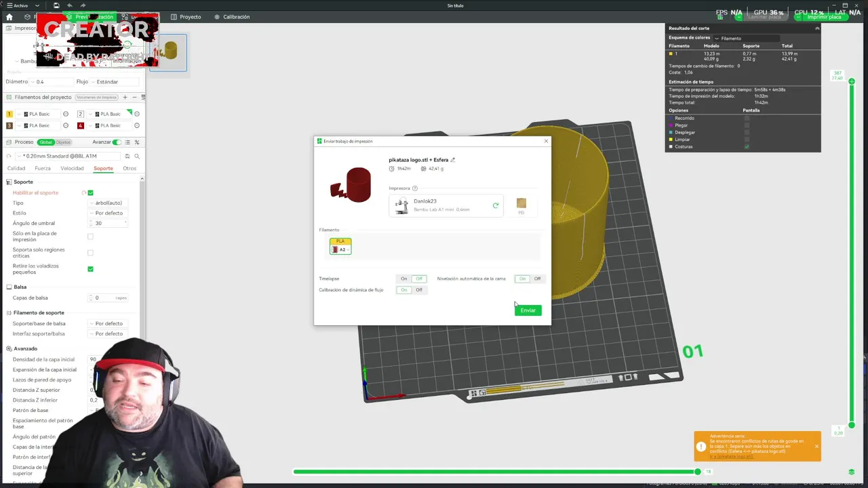
Task: Uncheck Retire los voladizos pequeños
Action: [x=90, y=269]
